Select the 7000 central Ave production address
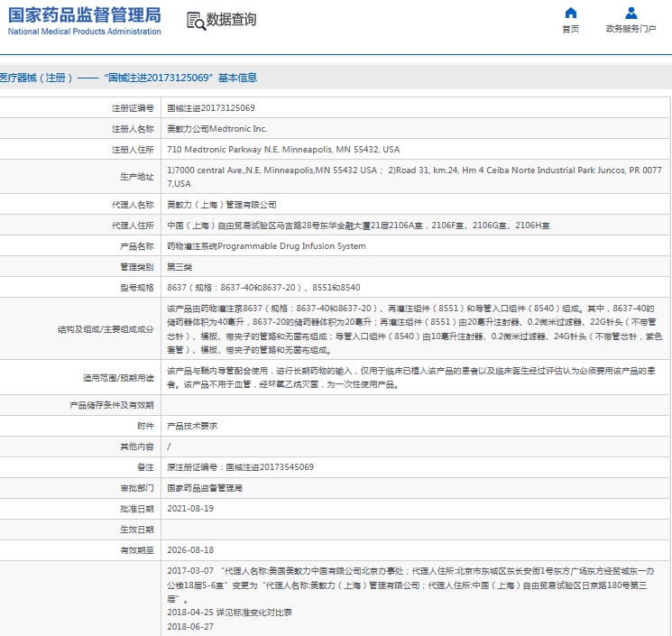This screenshot has height=636, width=672. click(x=414, y=177)
